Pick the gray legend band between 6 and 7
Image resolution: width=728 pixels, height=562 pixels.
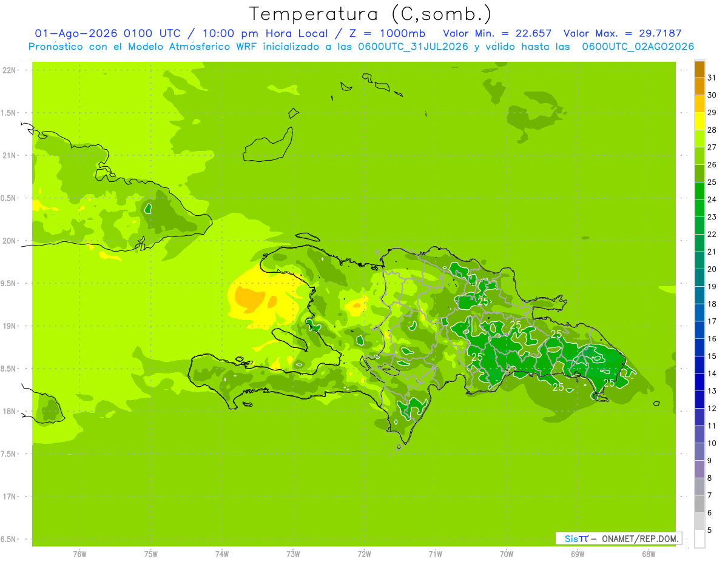click(699, 504)
